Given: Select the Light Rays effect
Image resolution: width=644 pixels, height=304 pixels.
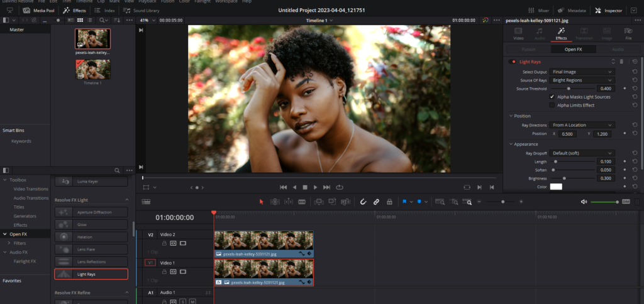Looking at the screenshot, I should pyautogui.click(x=91, y=274).
